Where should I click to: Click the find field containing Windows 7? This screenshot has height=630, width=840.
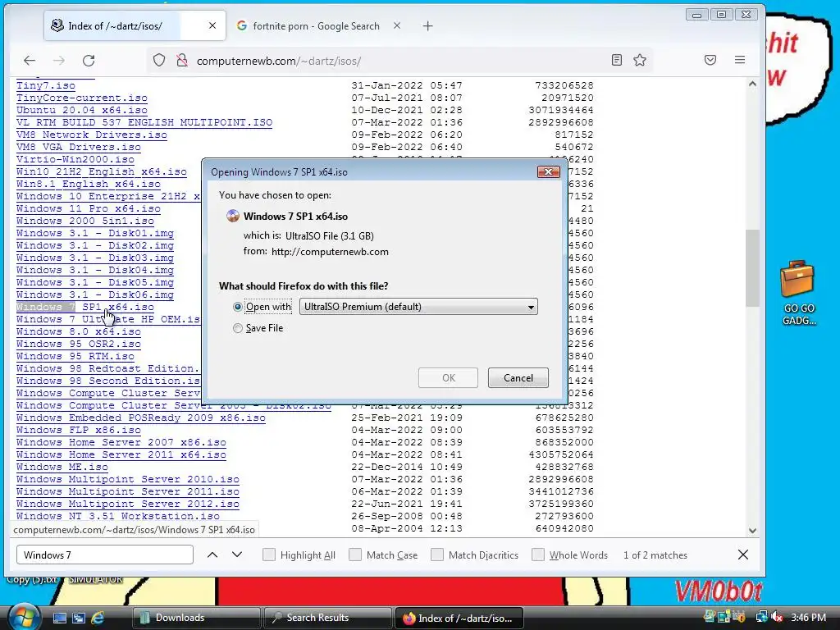[105, 555]
